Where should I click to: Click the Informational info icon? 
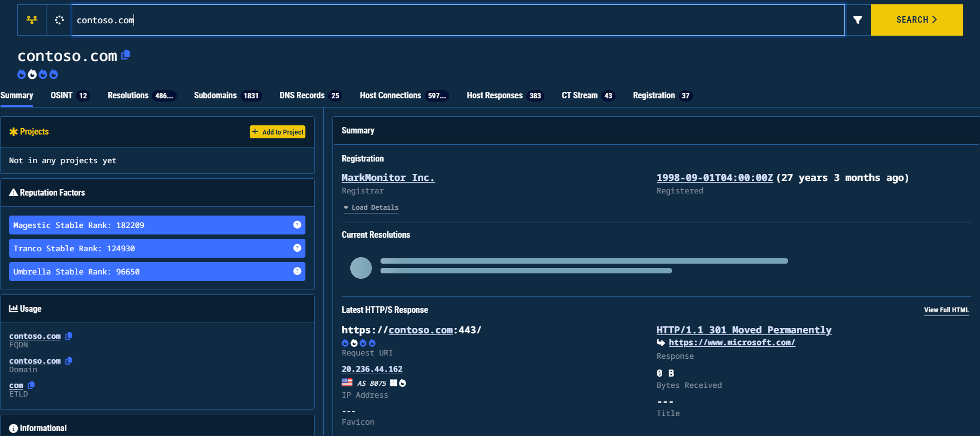click(14, 428)
